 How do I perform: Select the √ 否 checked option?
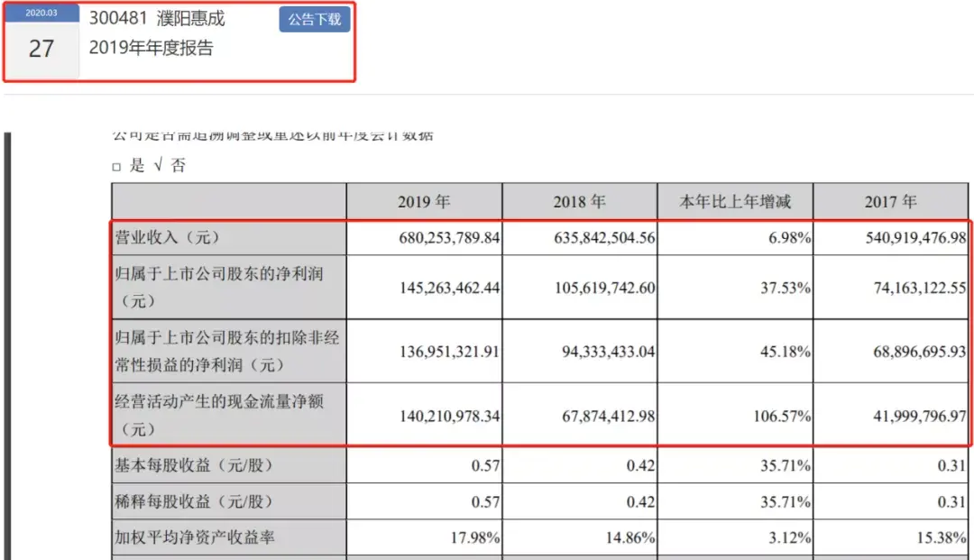[x=170, y=165]
